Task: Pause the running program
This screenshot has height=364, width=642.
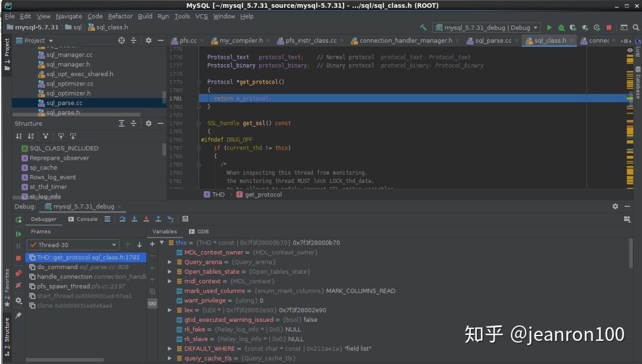Action: point(18,246)
